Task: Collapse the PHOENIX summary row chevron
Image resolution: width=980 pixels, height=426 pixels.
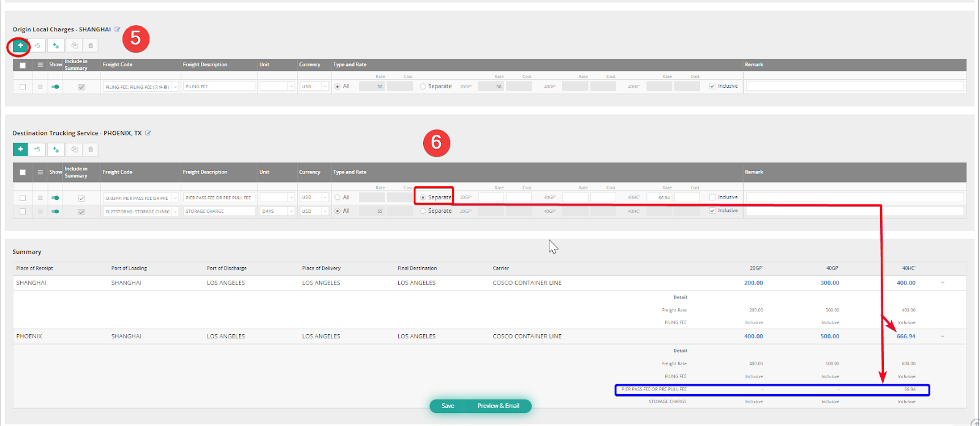Action: point(942,337)
